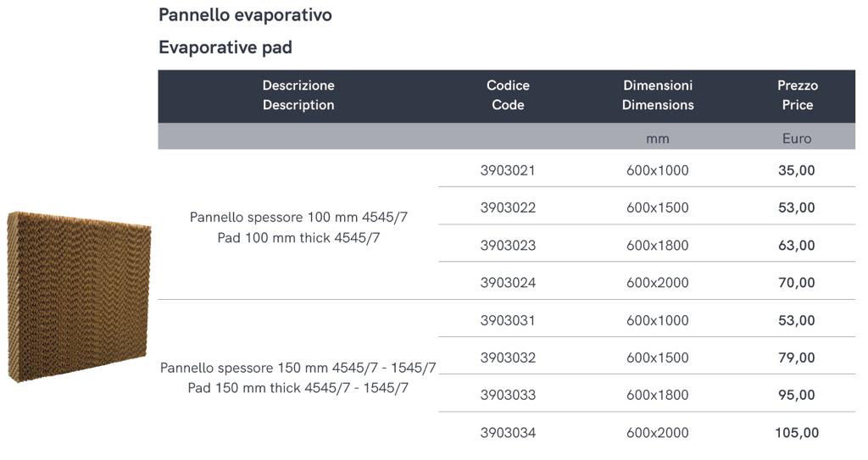Viewport: 868px width, 460px height.
Task: Click product code 3903032
Action: pos(508,357)
